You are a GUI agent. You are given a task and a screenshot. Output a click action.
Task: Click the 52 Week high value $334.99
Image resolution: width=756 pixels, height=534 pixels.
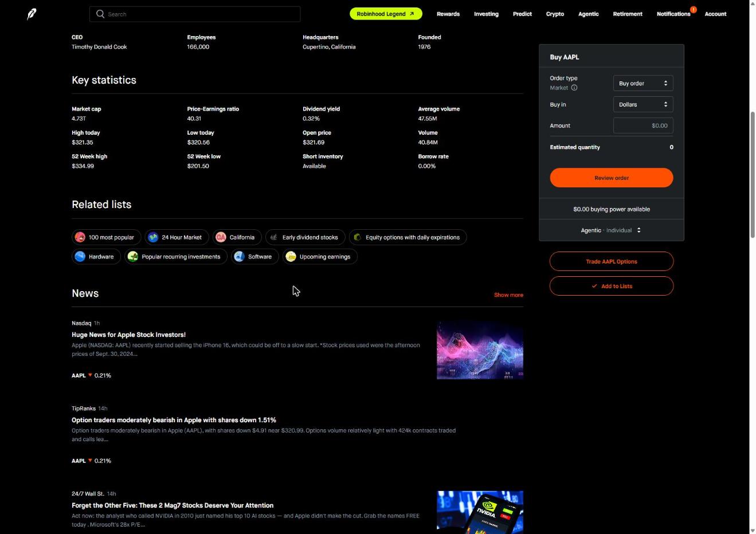coord(83,166)
